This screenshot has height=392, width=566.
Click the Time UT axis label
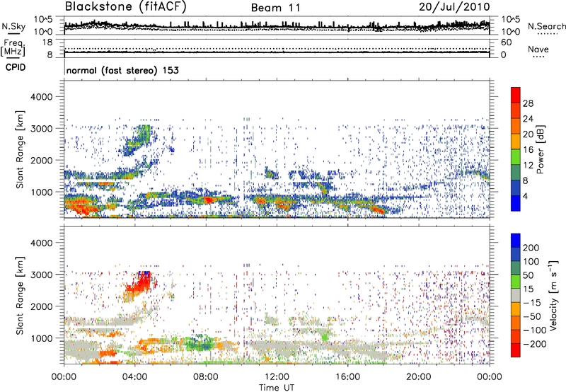277,388
